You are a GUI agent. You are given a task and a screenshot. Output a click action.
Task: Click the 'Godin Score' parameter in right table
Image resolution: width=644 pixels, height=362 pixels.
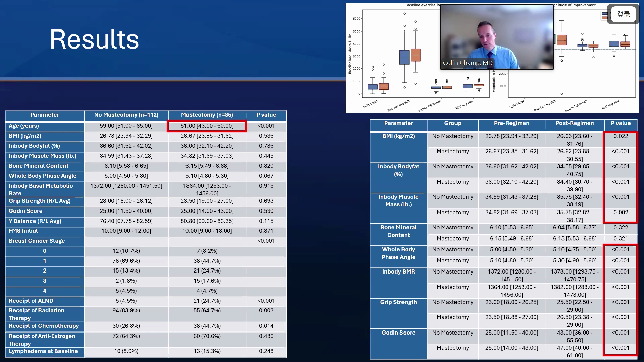398,333
